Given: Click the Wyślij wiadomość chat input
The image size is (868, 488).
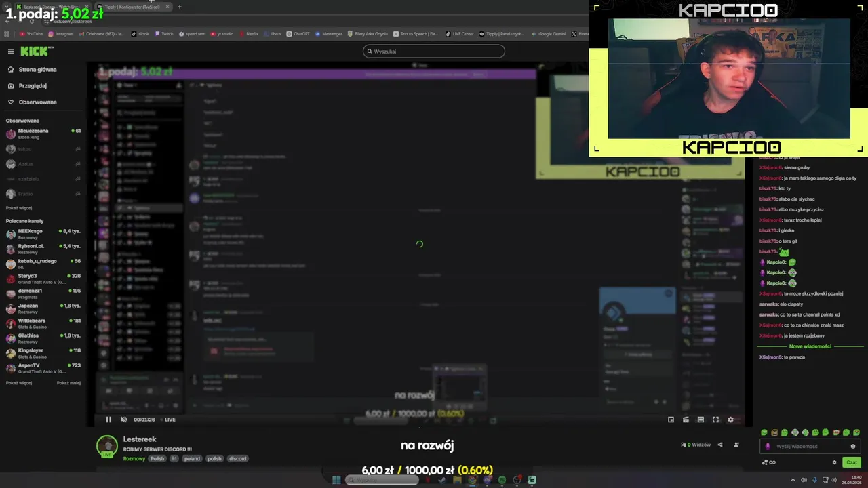Looking at the screenshot, I should click(x=810, y=446).
